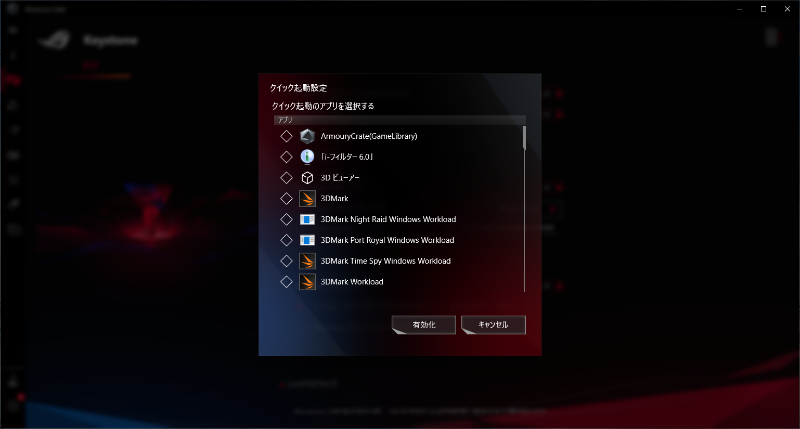Select the 3D ビューアー text label
Image resolution: width=800 pixels, height=429 pixels.
[340, 178]
